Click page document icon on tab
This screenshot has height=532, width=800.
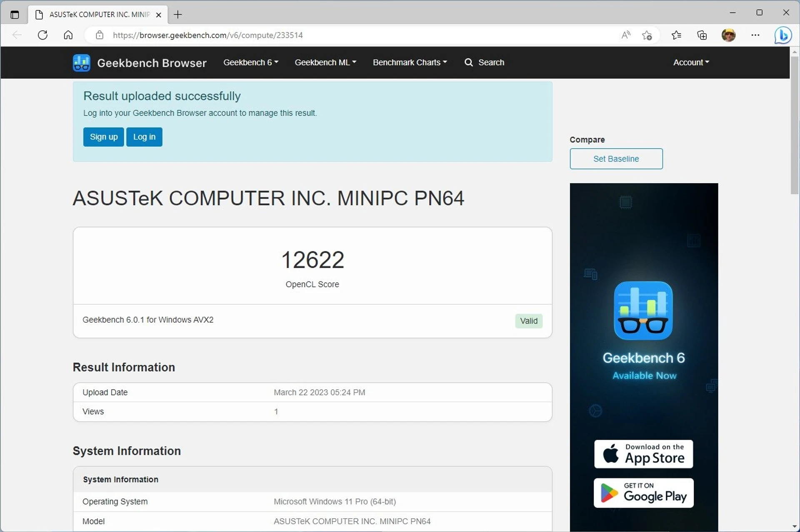pyautogui.click(x=39, y=15)
